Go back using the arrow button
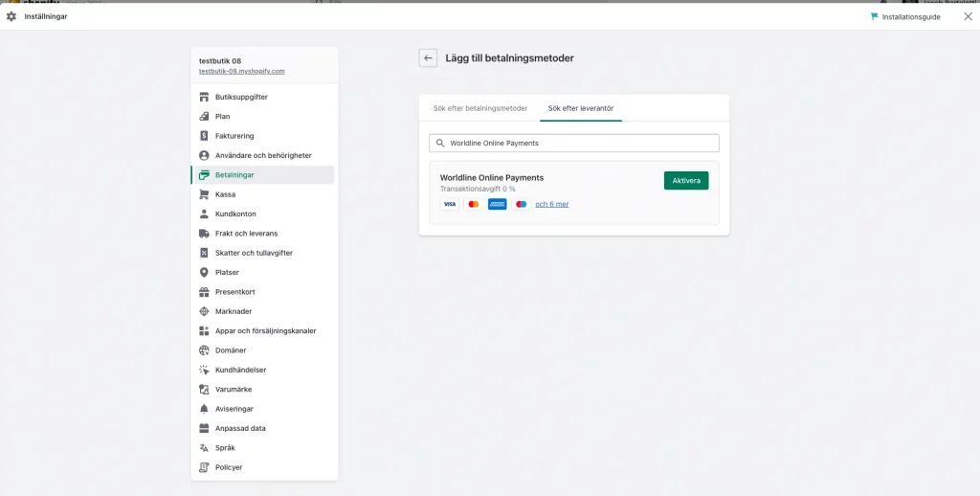980x496 pixels. (x=428, y=58)
